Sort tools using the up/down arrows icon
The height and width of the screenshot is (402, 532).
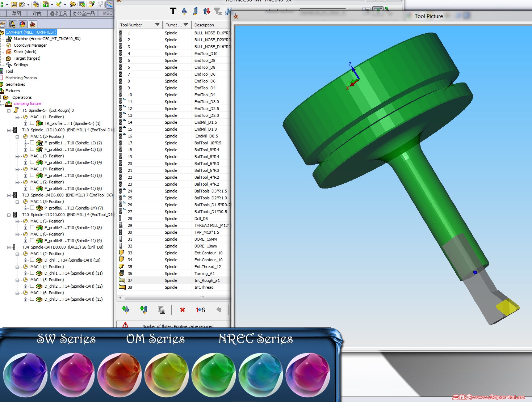206,11
